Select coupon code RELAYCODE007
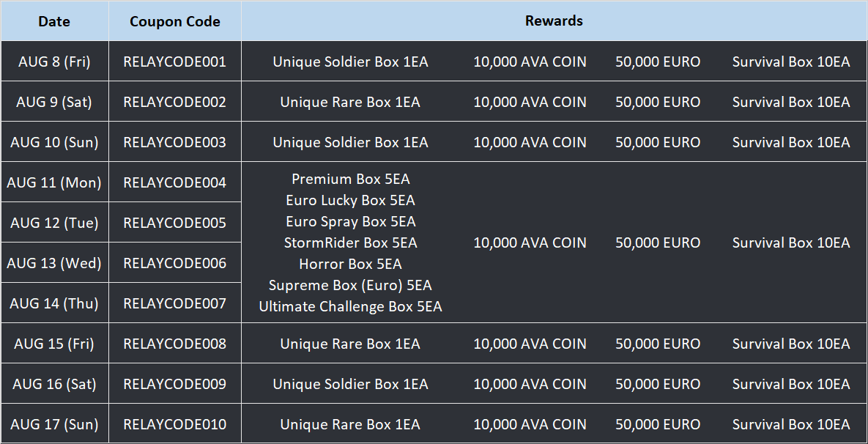 (x=175, y=303)
